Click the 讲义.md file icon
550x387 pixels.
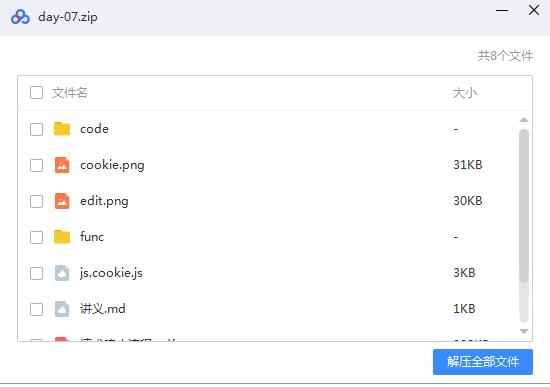[62, 309]
